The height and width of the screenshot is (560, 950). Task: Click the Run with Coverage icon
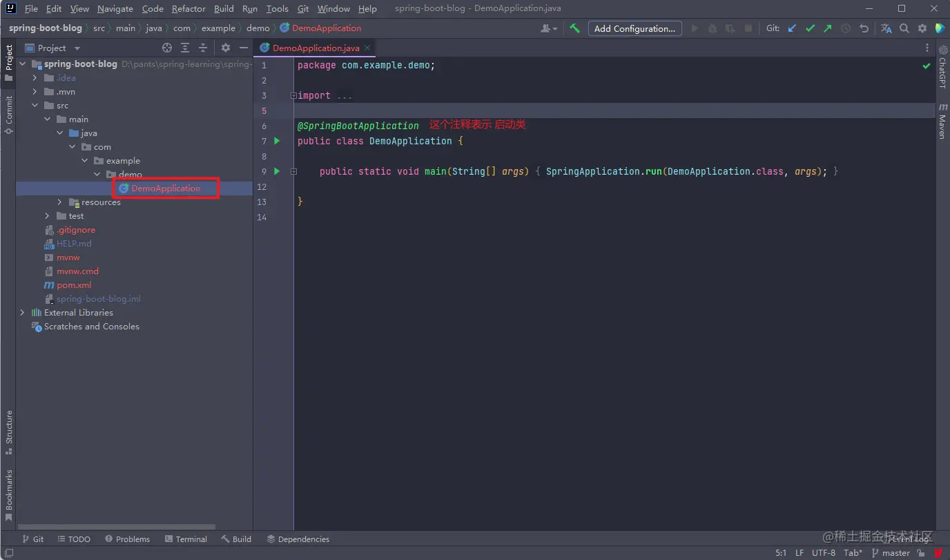[x=730, y=28]
